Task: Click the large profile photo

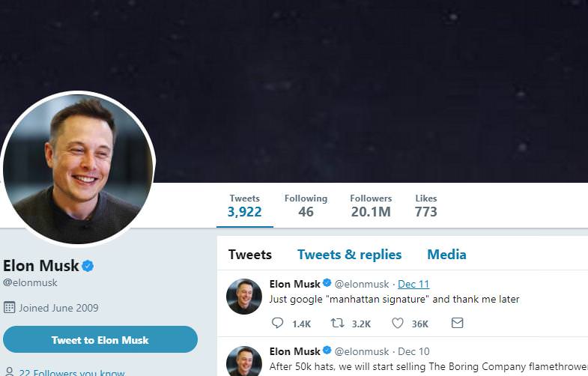Action: point(78,169)
